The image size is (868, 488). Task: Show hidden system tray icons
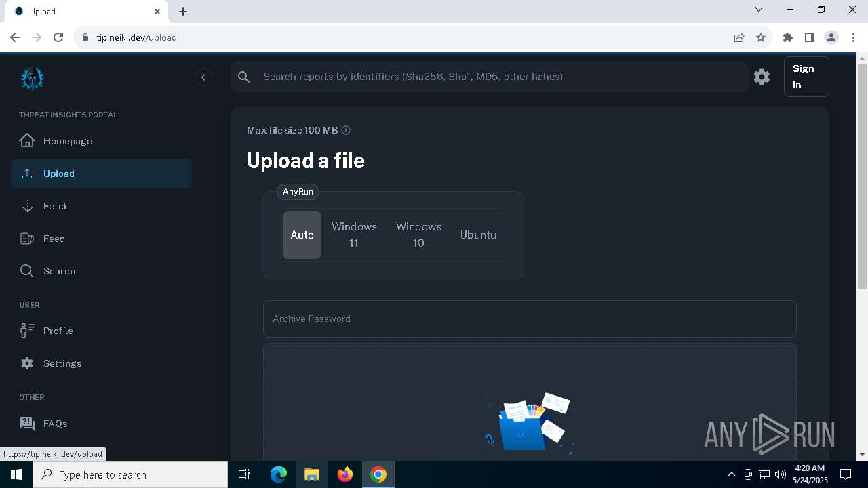[731, 474]
